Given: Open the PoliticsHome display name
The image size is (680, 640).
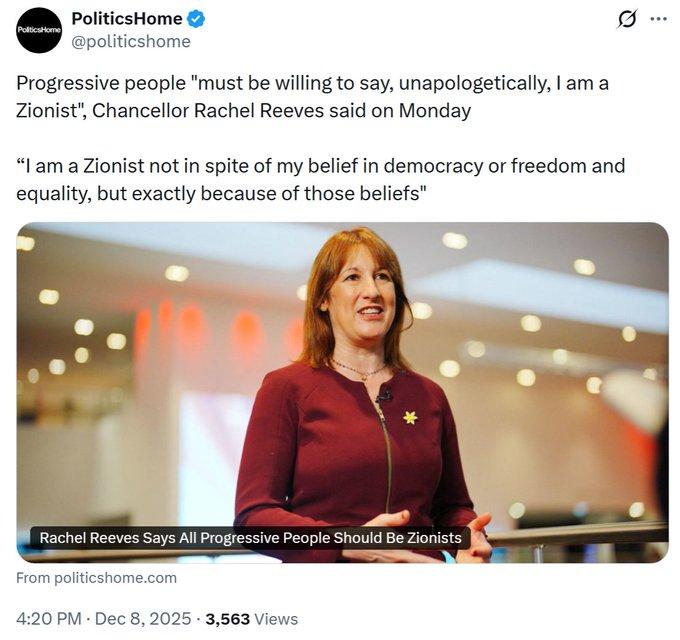Looking at the screenshot, I should pos(127,19).
